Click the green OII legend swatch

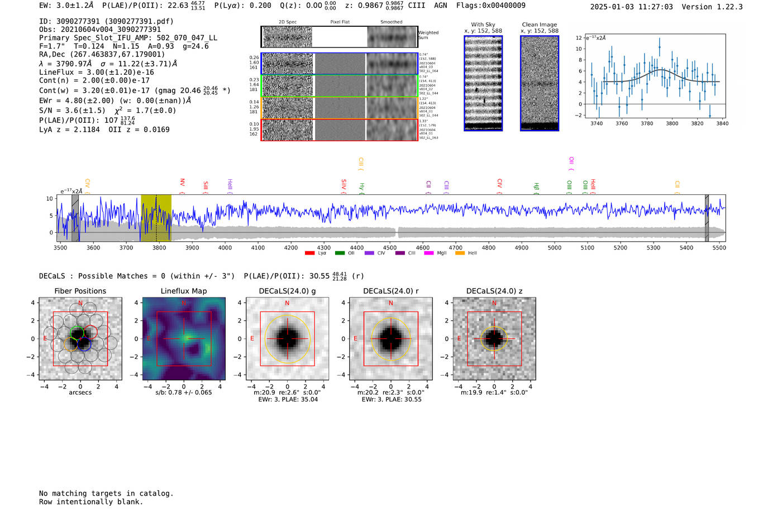pos(340,253)
